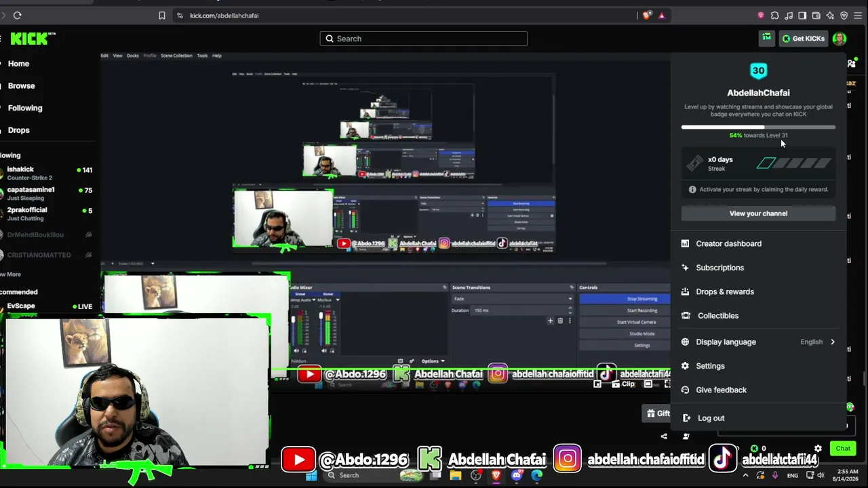Click the Get KICKs button

804,39
